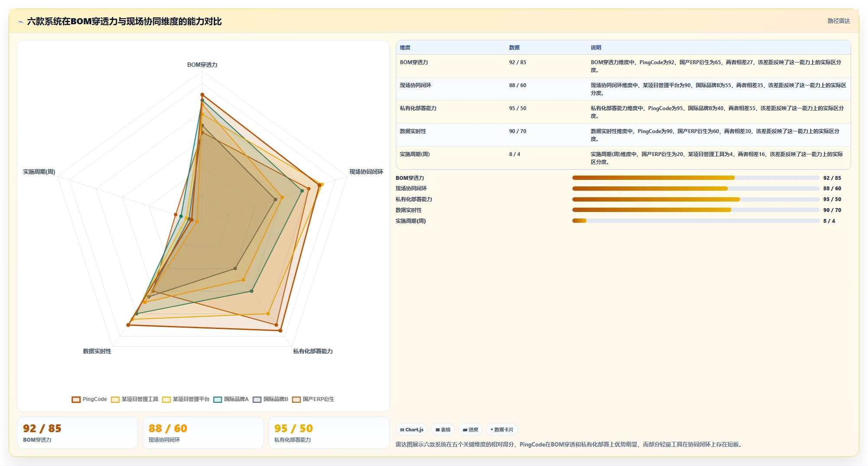Hide the 国际品牌A series via legend
The image size is (868, 466).
click(231, 399)
